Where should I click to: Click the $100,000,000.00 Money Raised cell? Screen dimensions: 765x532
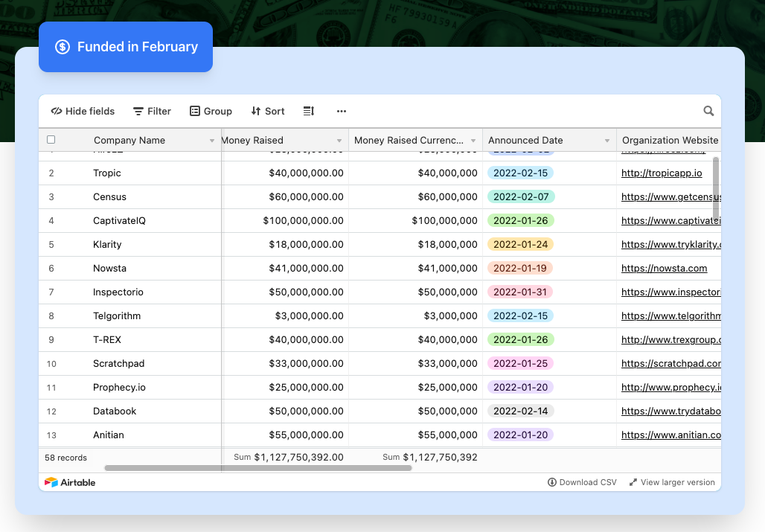(286, 221)
